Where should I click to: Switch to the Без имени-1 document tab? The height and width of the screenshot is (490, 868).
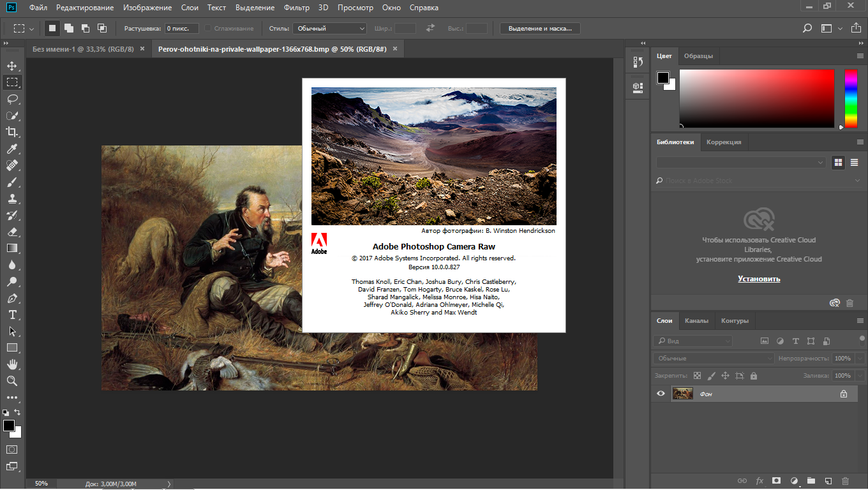(83, 48)
